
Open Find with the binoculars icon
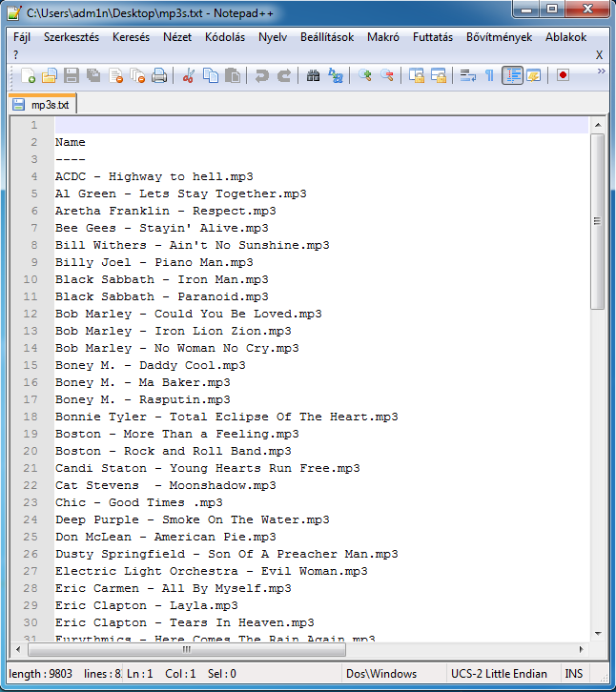click(x=313, y=76)
